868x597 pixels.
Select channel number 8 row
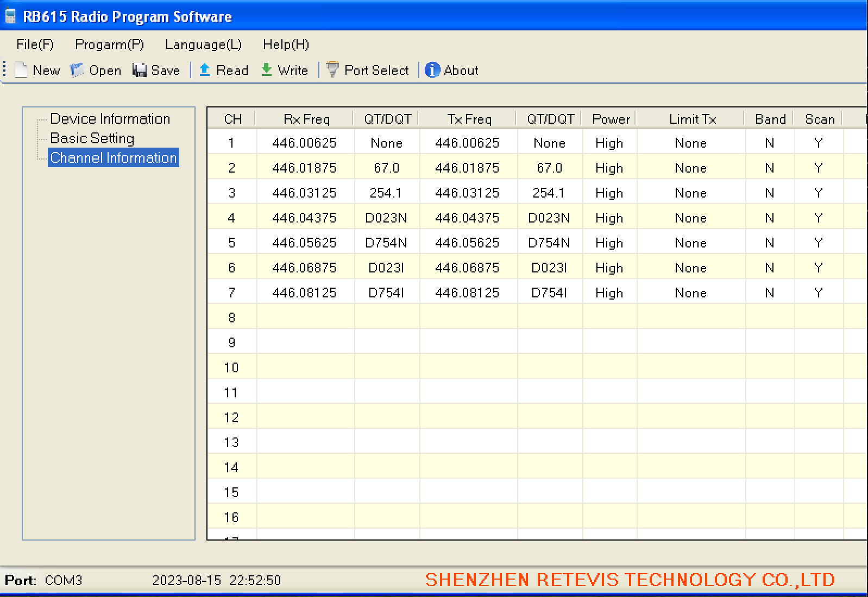click(232, 317)
